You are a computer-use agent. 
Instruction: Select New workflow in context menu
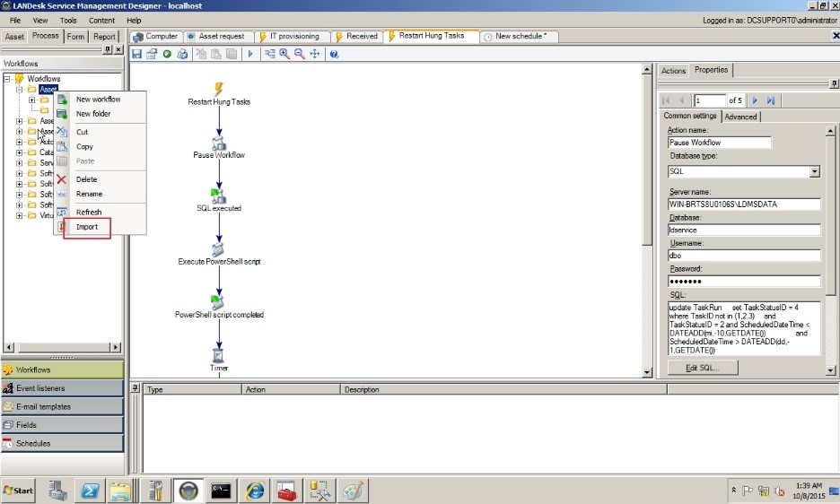98,100
